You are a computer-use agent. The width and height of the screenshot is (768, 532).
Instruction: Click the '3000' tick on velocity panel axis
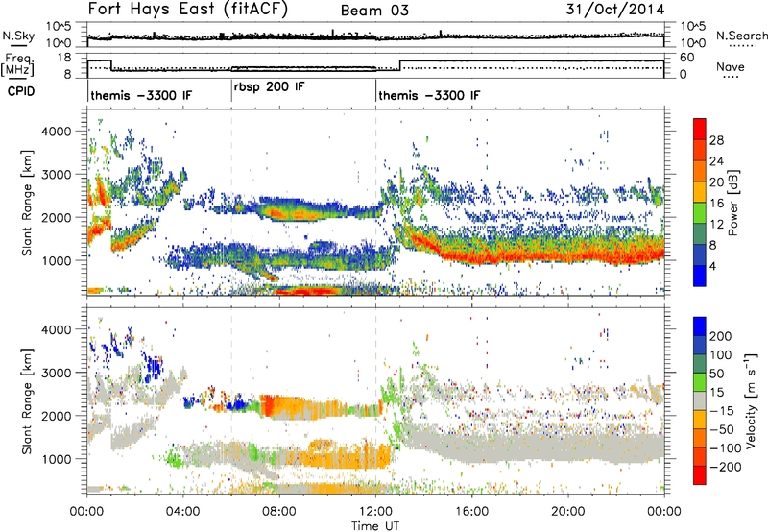(x=56, y=373)
